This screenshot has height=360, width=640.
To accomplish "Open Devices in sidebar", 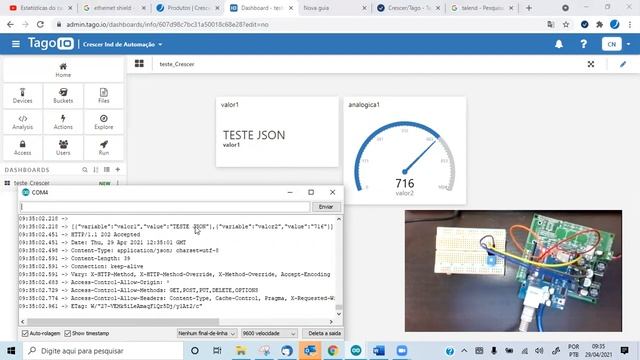I will [22, 96].
